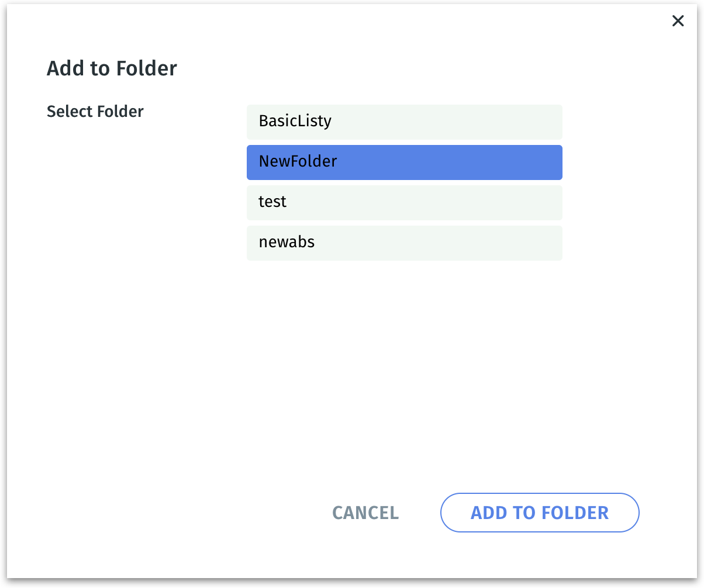Click the blue selected NewFolder row
Viewport: 704px width, 588px height.
(x=404, y=162)
